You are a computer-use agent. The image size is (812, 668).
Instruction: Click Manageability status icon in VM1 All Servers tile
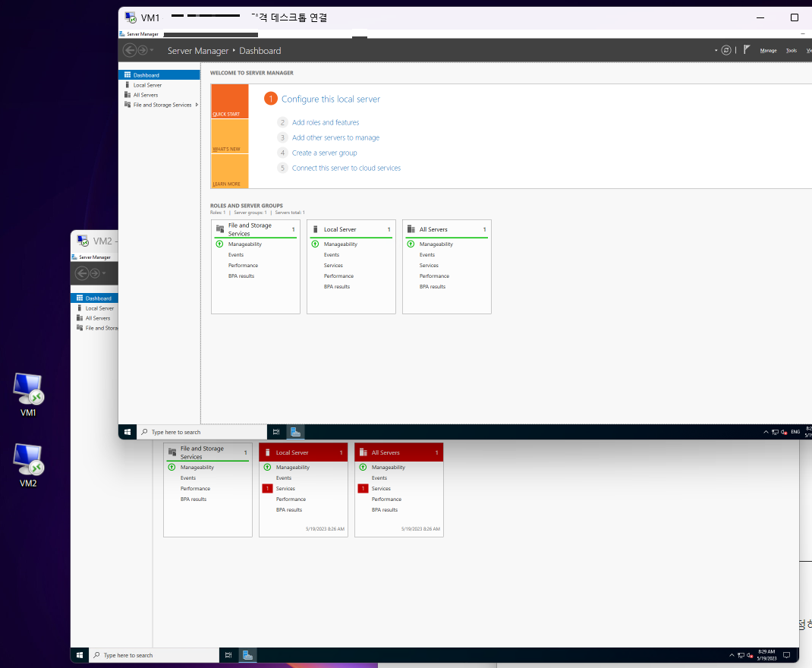point(411,244)
